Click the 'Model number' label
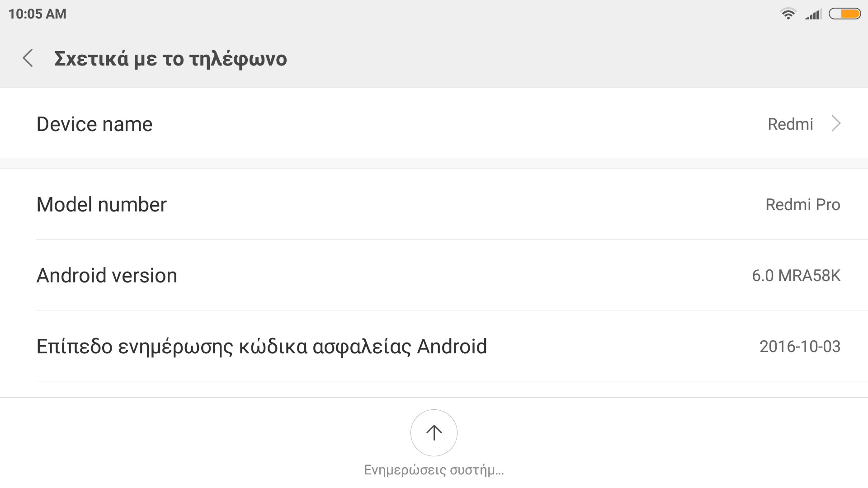This screenshot has height=488, width=868. pos(102,205)
